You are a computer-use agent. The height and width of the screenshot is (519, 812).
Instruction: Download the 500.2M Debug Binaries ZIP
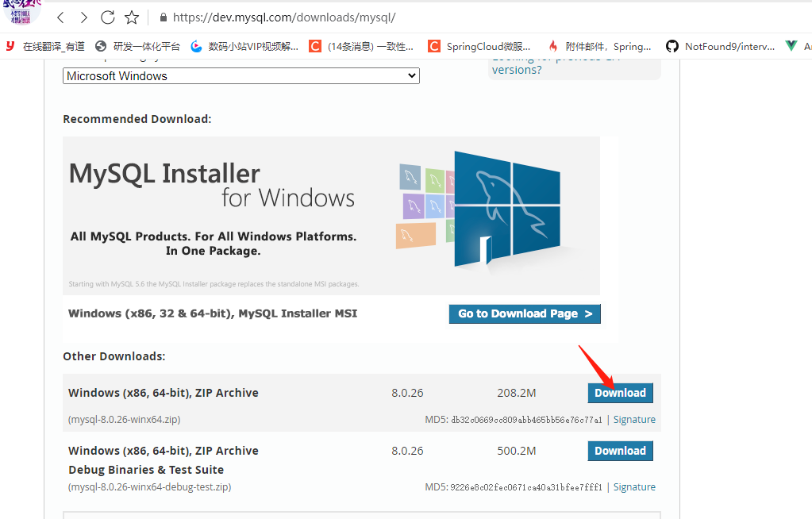620,451
